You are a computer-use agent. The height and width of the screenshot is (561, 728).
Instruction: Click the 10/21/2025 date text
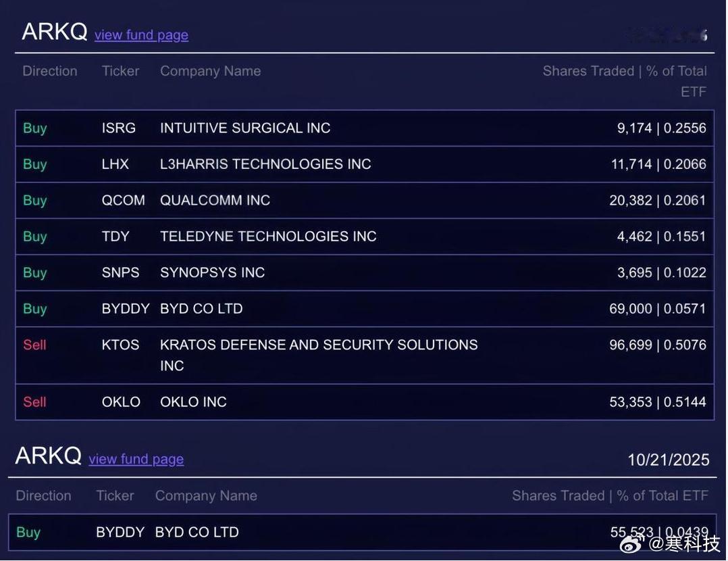pyautogui.click(x=669, y=460)
